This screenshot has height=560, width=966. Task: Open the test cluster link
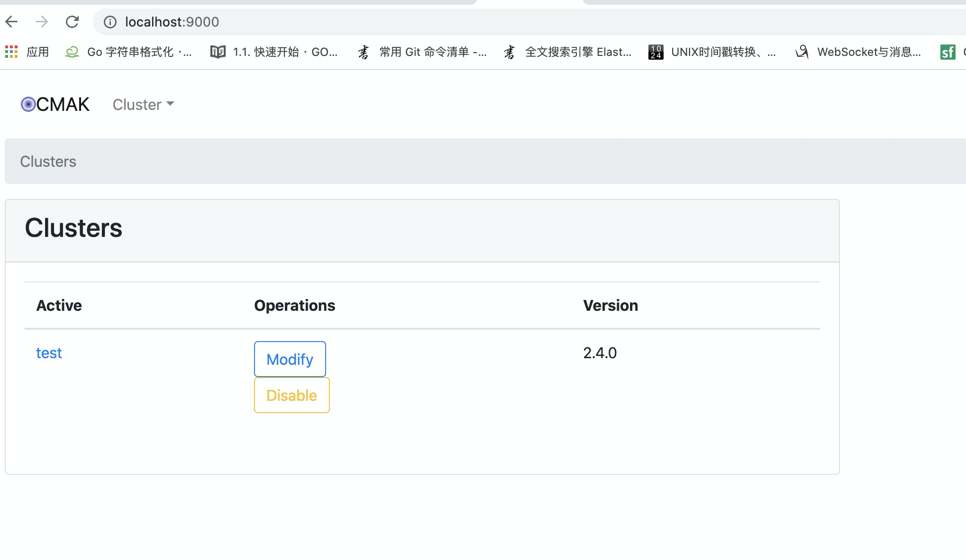pos(49,352)
